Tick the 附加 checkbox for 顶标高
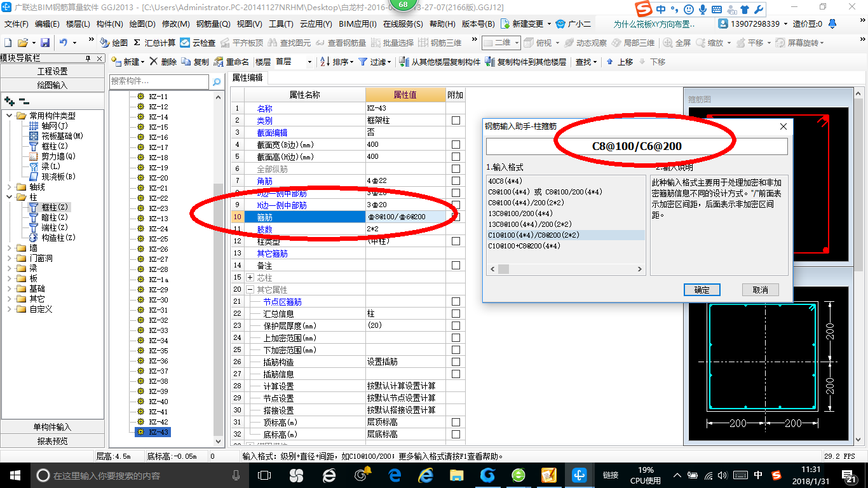The width and height of the screenshot is (868, 488). 456,423
